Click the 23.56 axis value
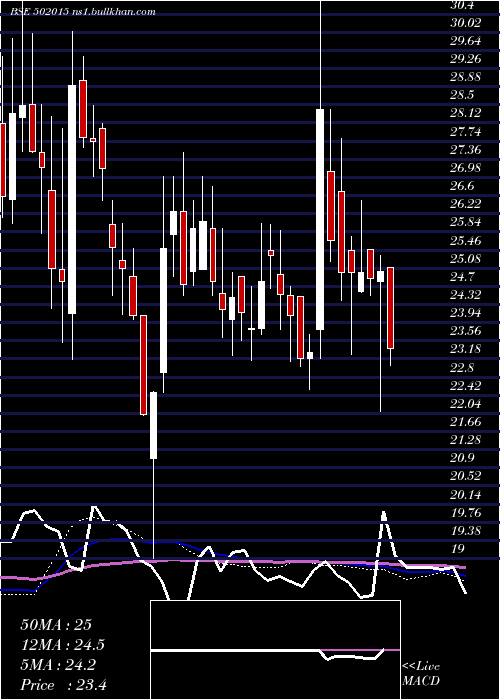 coord(466,331)
